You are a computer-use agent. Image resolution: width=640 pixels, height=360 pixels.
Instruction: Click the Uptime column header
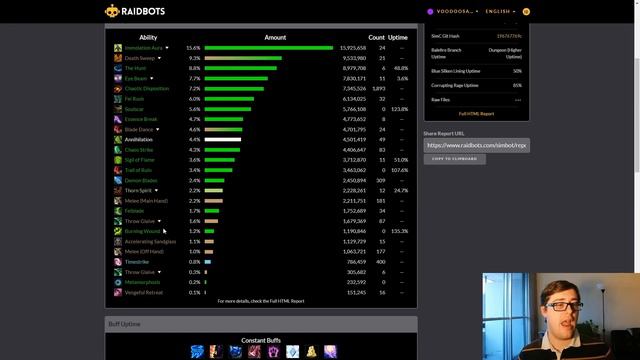[398, 37]
